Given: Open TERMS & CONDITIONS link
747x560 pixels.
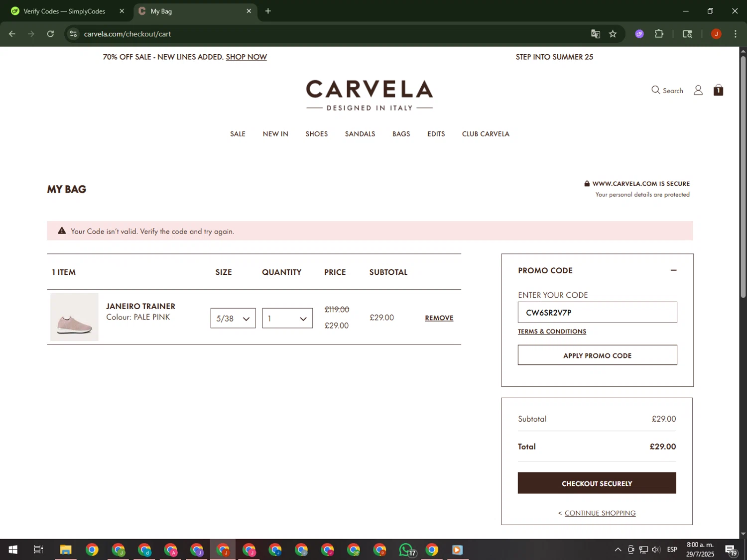Looking at the screenshot, I should (x=552, y=332).
